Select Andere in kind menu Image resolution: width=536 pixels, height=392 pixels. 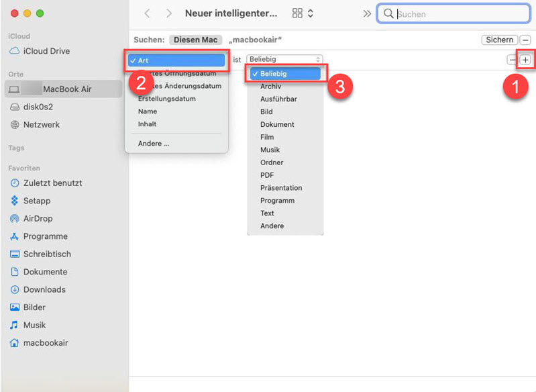coord(272,226)
